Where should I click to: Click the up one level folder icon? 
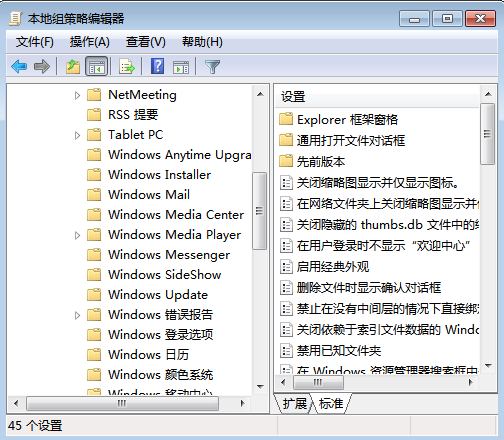click(x=73, y=66)
